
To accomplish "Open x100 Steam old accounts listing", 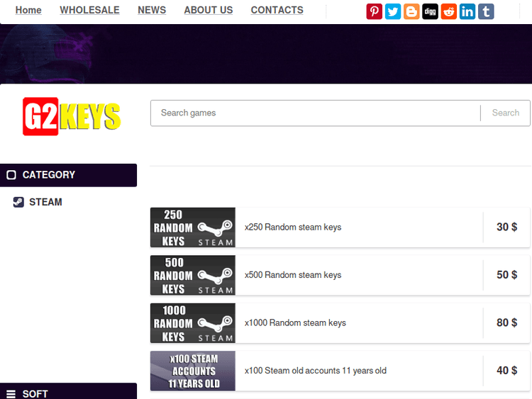I will click(315, 371).
